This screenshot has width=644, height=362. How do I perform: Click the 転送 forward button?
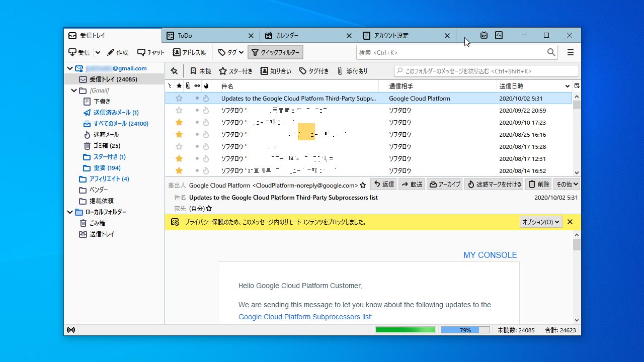coord(412,185)
